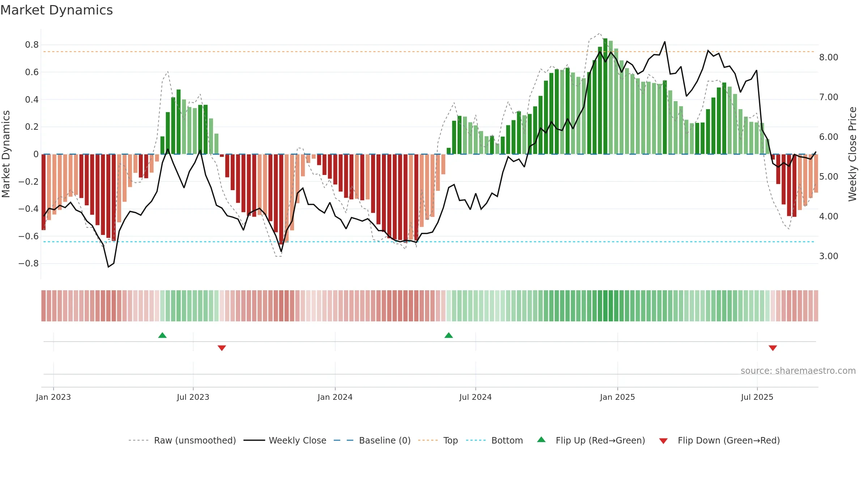
Task: Click the 'Jan 2024' axis label
Action: point(335,397)
